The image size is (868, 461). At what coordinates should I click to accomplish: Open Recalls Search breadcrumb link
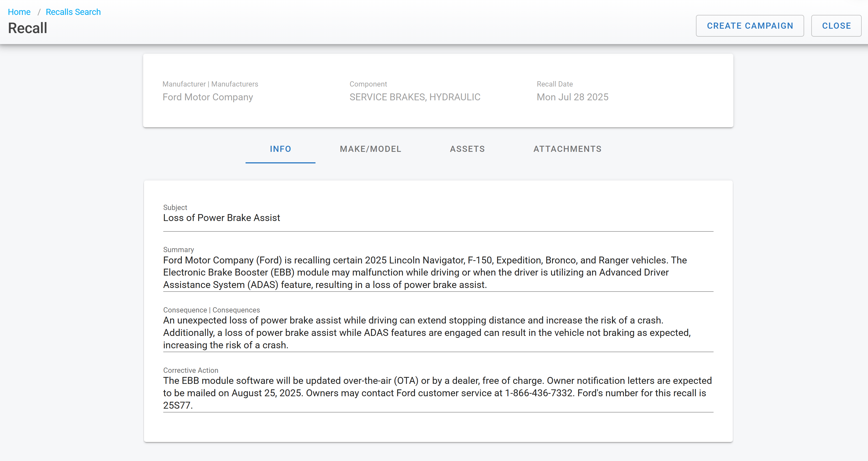(73, 12)
